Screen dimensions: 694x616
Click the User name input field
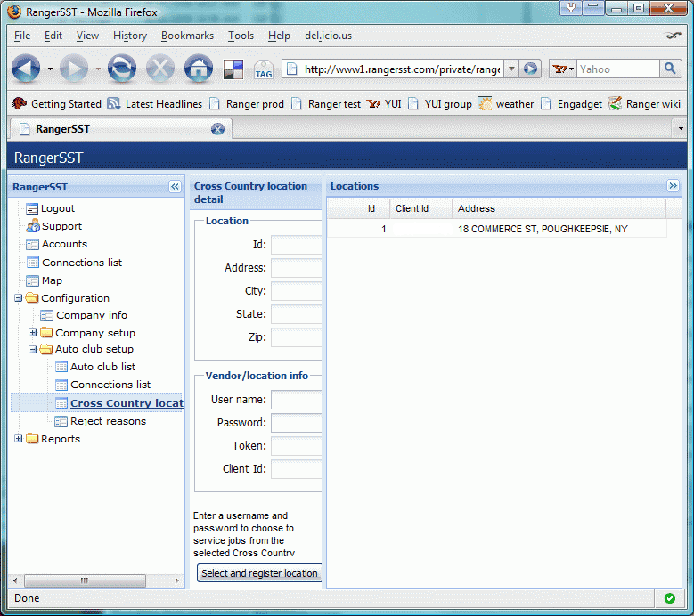point(296,400)
